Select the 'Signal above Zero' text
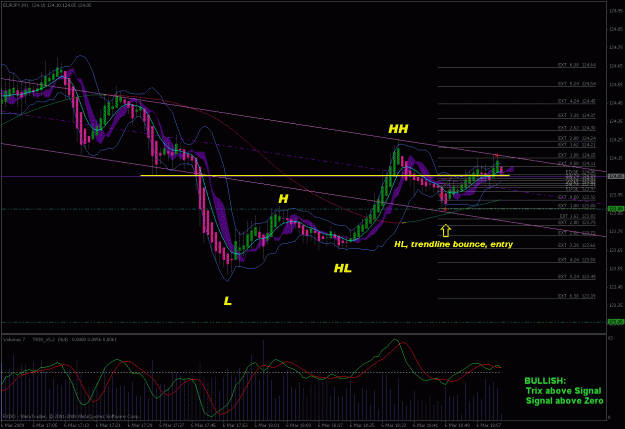The width and height of the screenshot is (625, 429). pos(564,401)
